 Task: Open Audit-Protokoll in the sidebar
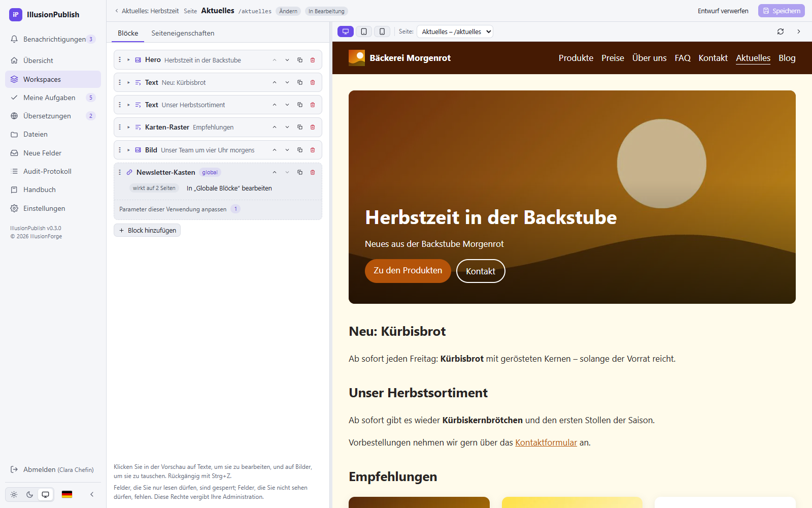point(53,171)
